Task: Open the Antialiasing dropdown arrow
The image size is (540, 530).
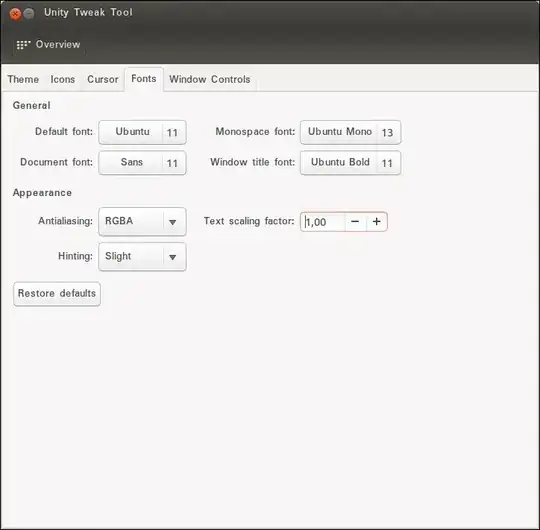Action: pos(173,222)
